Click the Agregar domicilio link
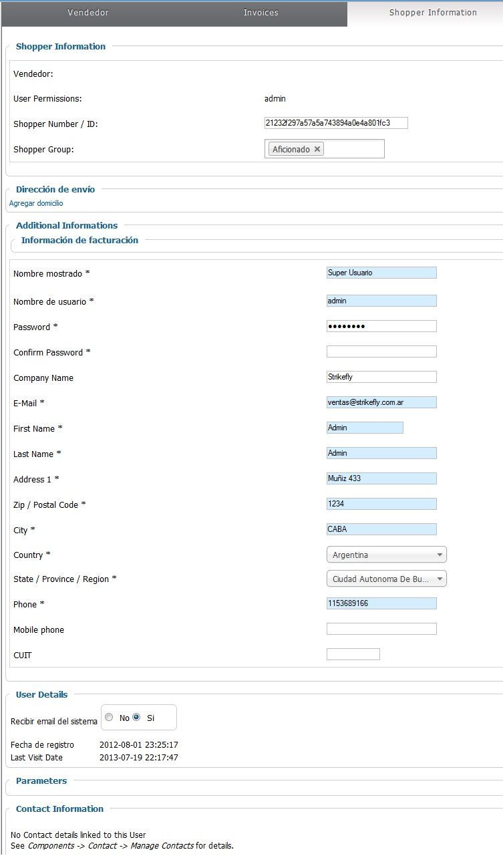503x868 pixels. pyautogui.click(x=36, y=203)
